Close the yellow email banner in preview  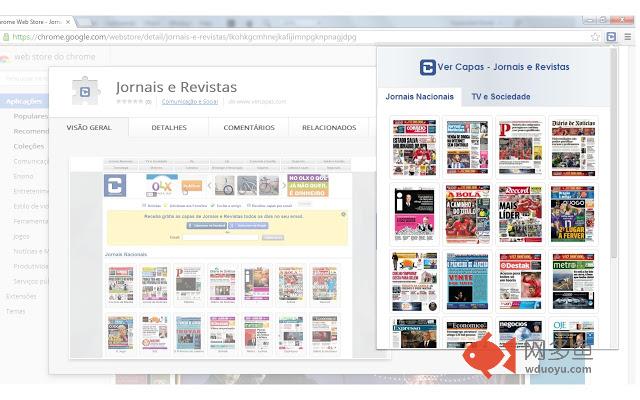pos(343,214)
